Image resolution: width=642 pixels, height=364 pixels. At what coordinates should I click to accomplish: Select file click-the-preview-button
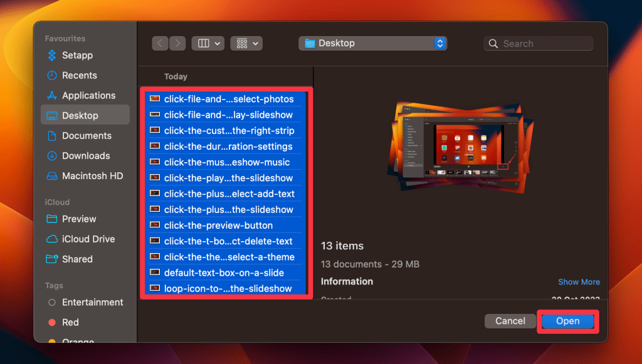coord(225,226)
